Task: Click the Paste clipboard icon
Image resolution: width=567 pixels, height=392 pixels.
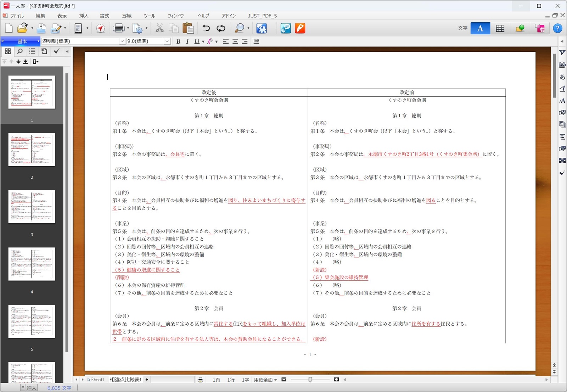Action: click(x=188, y=28)
